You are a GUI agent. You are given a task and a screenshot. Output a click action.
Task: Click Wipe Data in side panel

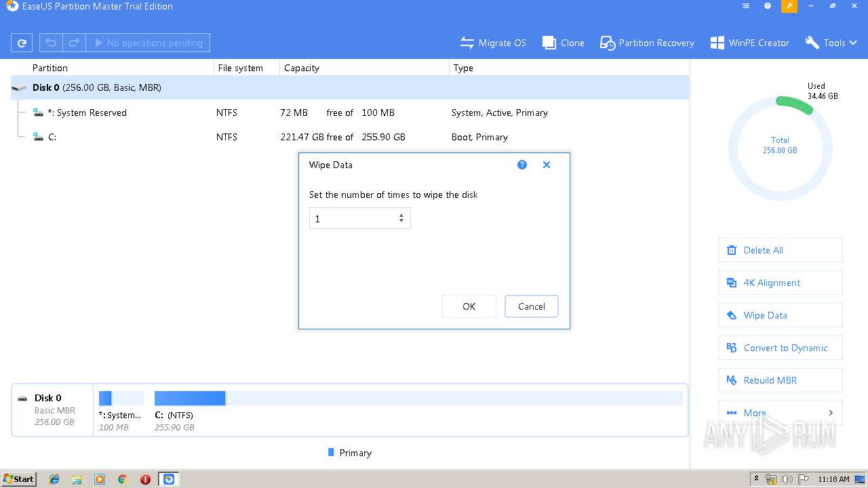[x=781, y=315]
